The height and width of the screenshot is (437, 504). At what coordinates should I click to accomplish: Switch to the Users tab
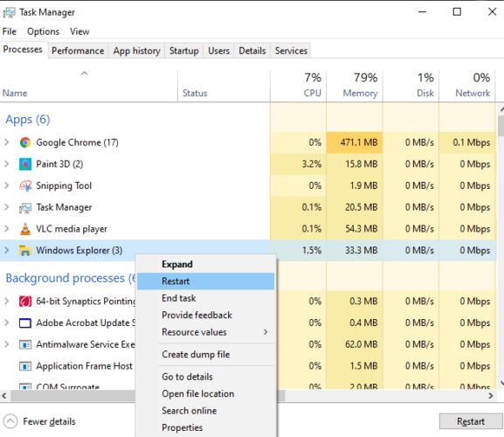click(x=218, y=51)
